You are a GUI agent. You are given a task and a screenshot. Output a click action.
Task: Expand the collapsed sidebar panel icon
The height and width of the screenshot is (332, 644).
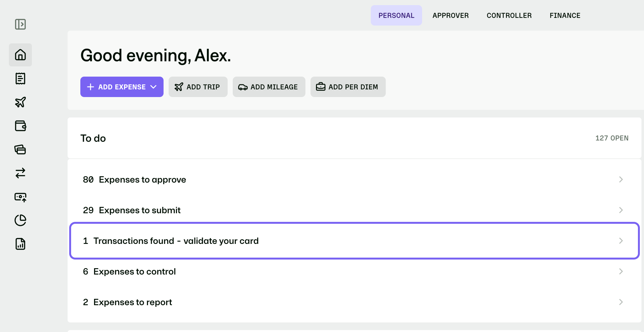click(x=20, y=24)
